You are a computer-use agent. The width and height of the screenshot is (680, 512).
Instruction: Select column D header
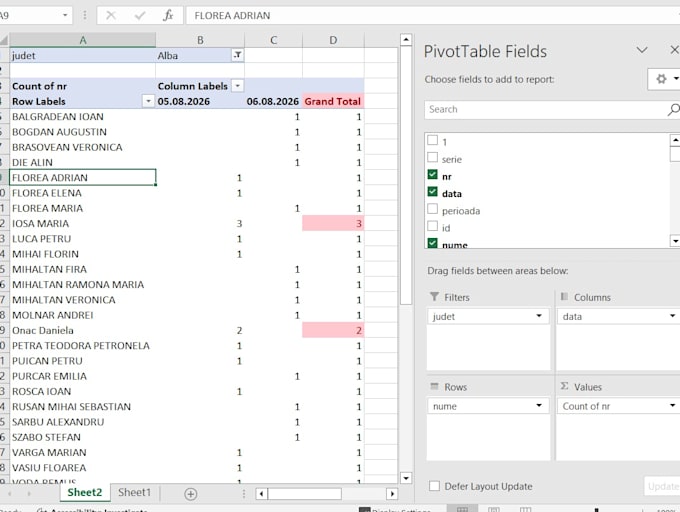[333, 40]
